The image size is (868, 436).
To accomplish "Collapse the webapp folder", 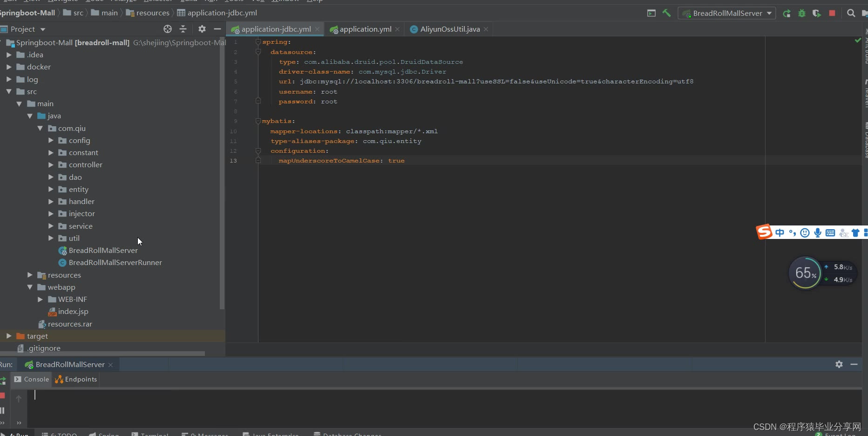I will pyautogui.click(x=30, y=287).
